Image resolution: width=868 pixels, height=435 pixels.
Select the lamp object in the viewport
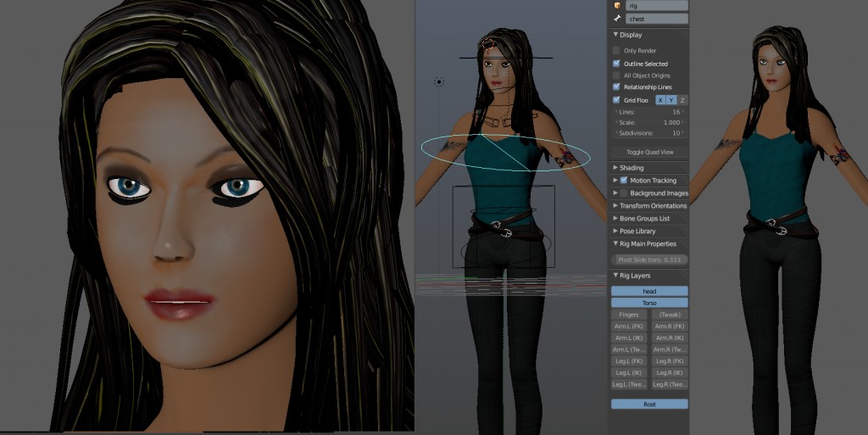coord(439,82)
